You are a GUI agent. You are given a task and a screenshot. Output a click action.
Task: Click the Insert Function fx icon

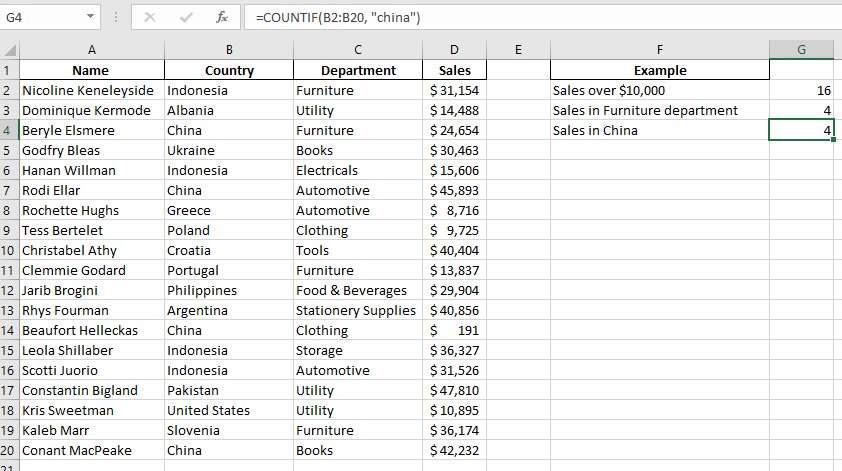pyautogui.click(x=222, y=17)
